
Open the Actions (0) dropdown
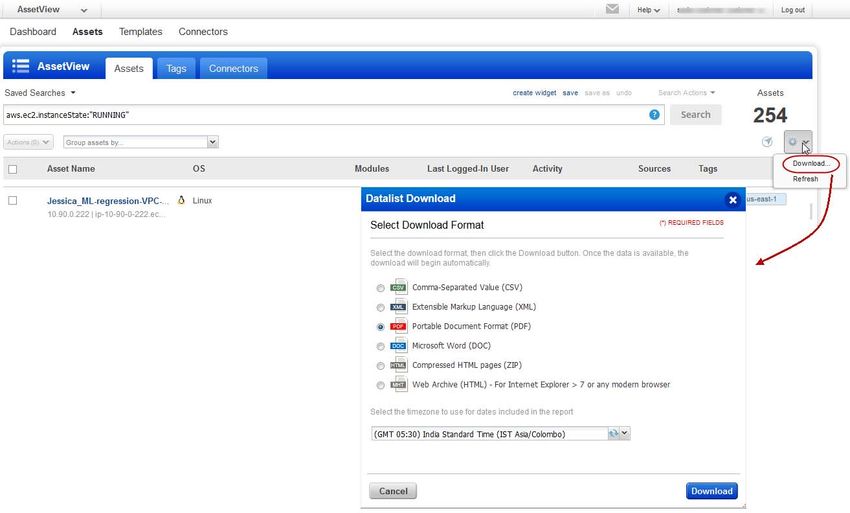coord(28,142)
